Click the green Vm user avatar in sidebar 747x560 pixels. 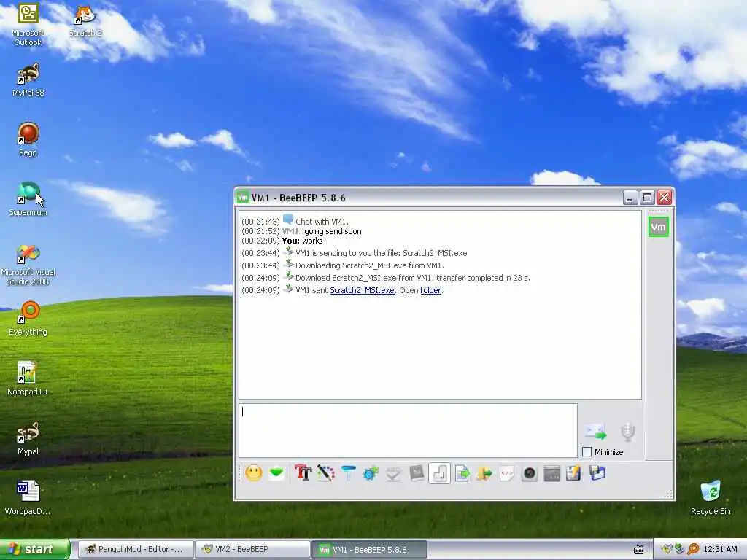659,227
